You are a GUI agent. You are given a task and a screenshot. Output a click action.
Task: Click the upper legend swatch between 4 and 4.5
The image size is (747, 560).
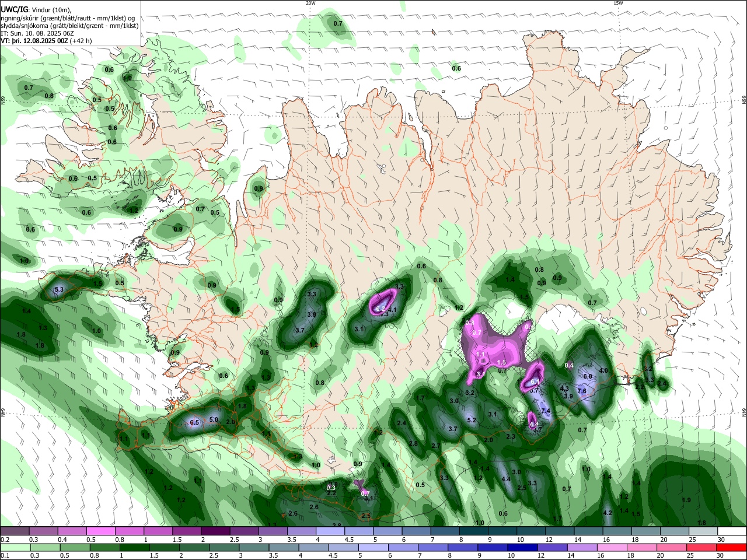330,531
